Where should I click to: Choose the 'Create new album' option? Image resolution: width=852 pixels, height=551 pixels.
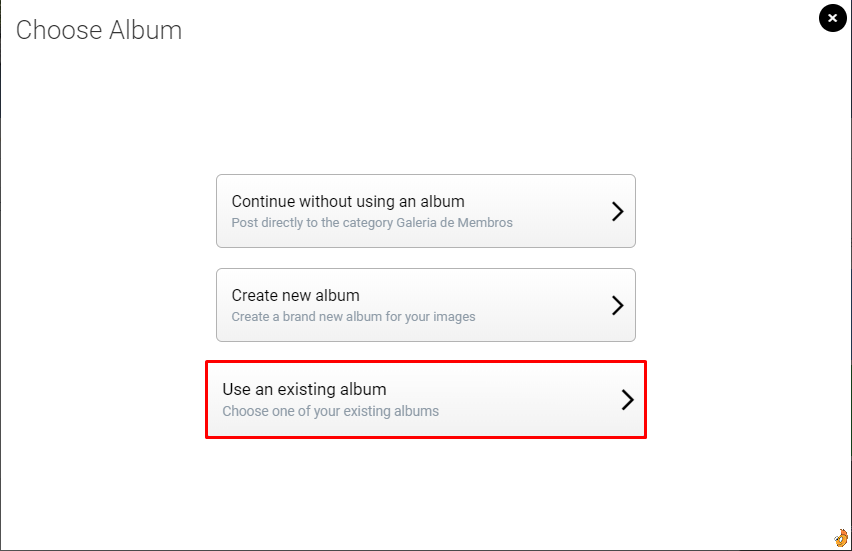click(426, 305)
